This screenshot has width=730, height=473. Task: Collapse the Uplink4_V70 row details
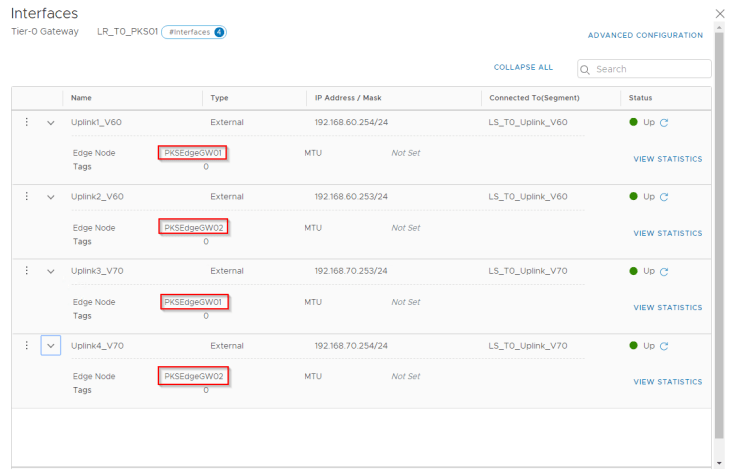pyautogui.click(x=51, y=346)
